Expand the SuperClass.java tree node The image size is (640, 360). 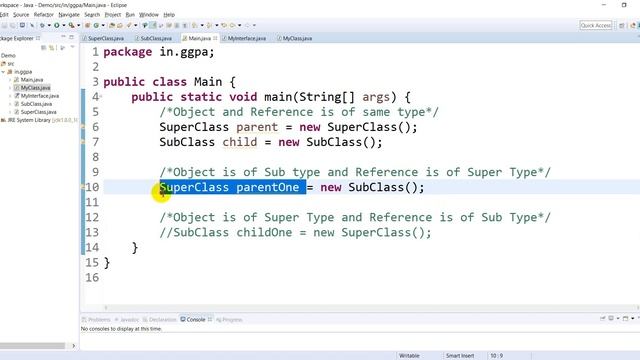point(10,112)
